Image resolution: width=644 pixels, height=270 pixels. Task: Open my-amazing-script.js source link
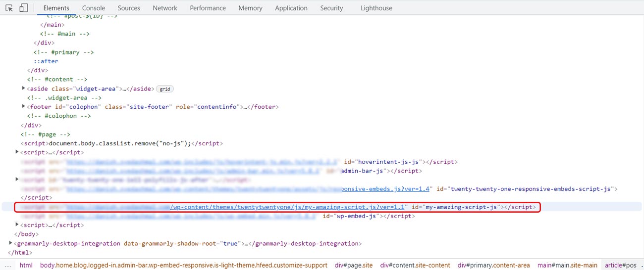click(287, 207)
